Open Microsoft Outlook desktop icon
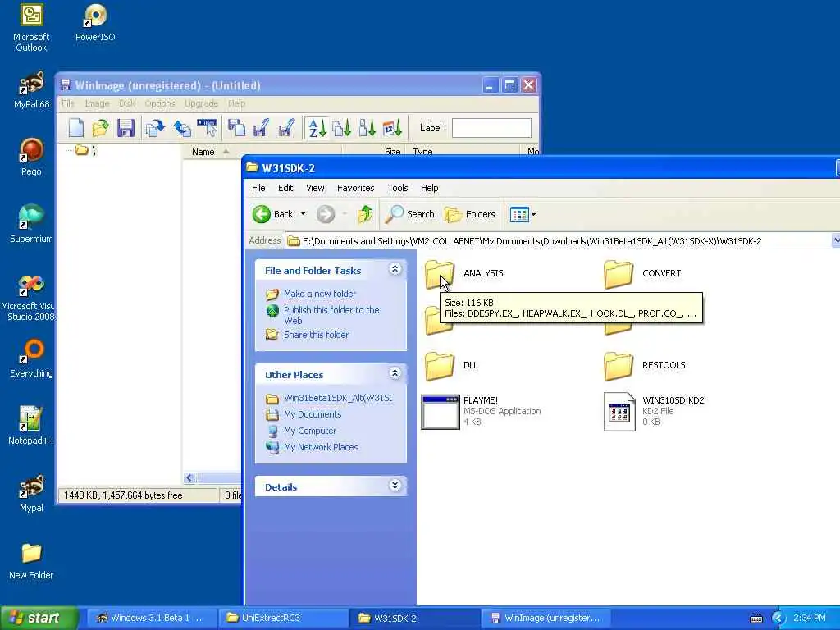 coord(31,29)
